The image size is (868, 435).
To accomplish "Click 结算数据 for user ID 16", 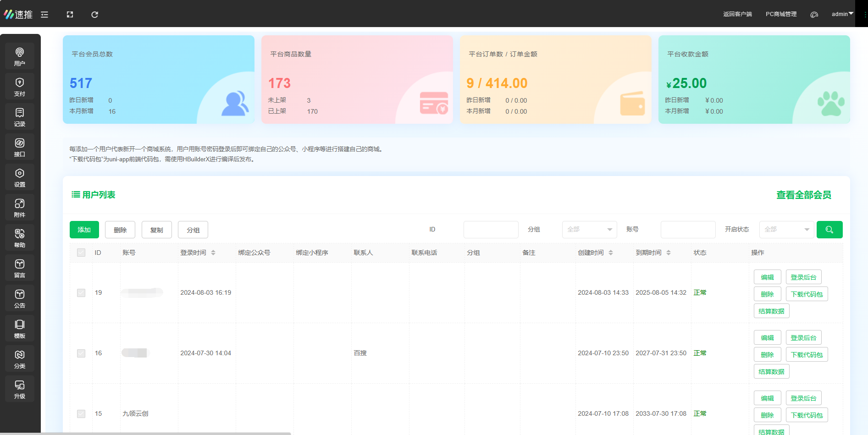I will (772, 372).
